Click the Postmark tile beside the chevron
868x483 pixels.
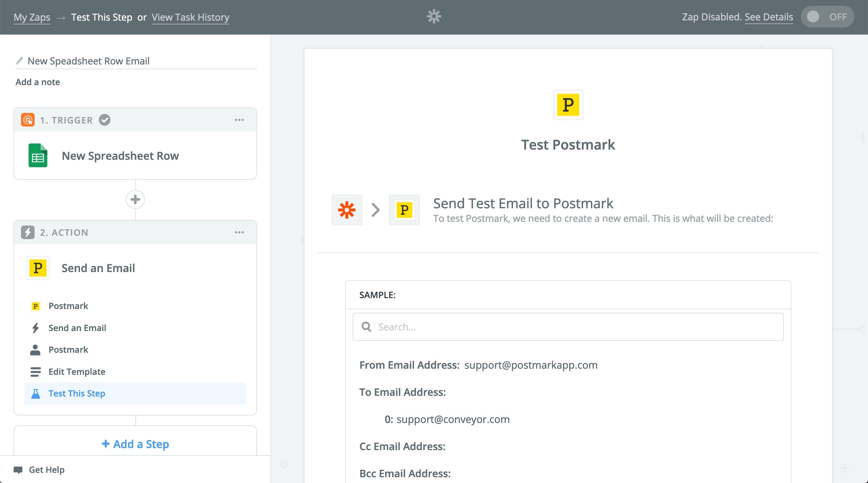pos(405,210)
